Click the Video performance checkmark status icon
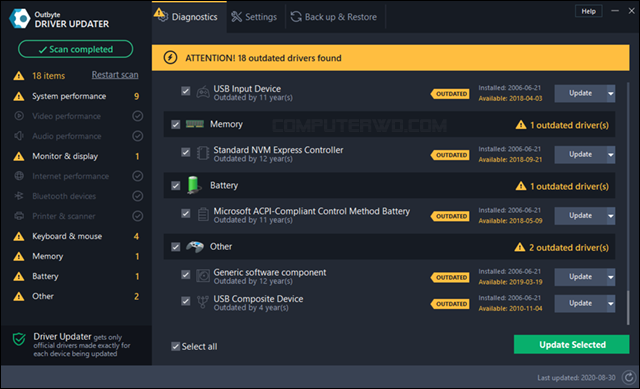This screenshot has height=389, width=640. point(138,116)
